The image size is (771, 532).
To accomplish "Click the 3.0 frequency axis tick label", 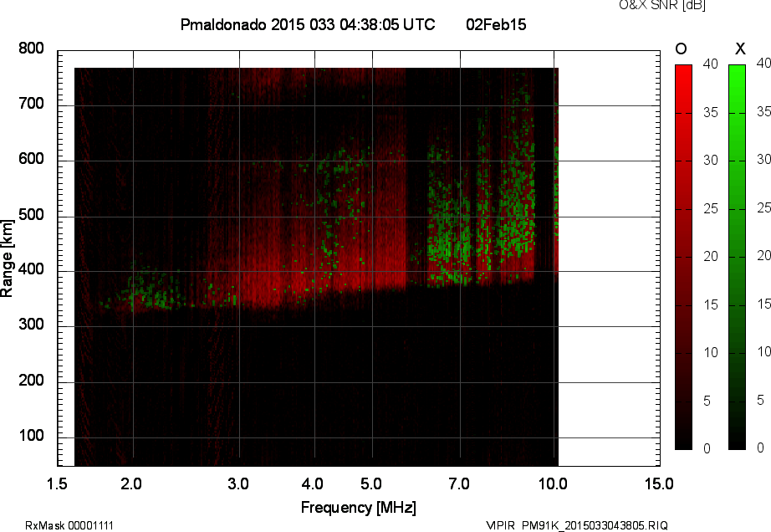I will 239,483.
